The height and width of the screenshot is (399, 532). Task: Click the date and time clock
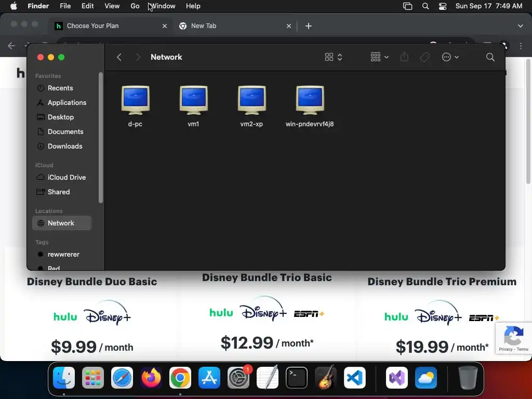point(488,6)
